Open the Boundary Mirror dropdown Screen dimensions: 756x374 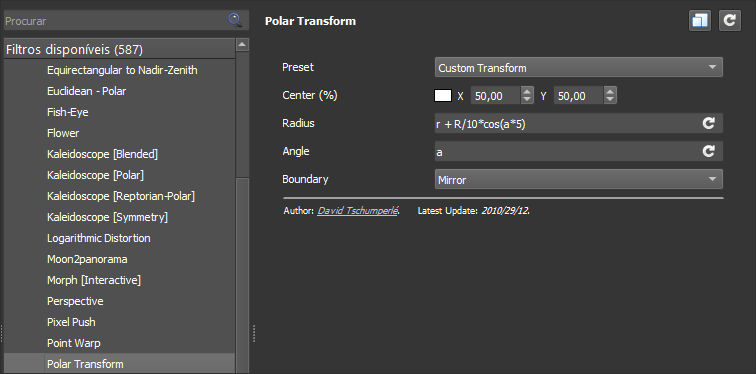pyautogui.click(x=579, y=179)
